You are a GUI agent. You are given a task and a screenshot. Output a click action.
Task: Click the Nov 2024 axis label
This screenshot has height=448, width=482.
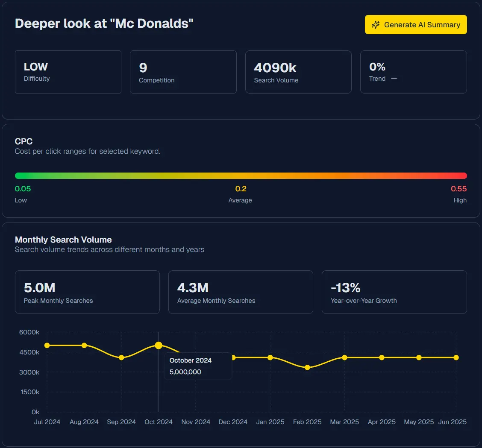click(196, 422)
